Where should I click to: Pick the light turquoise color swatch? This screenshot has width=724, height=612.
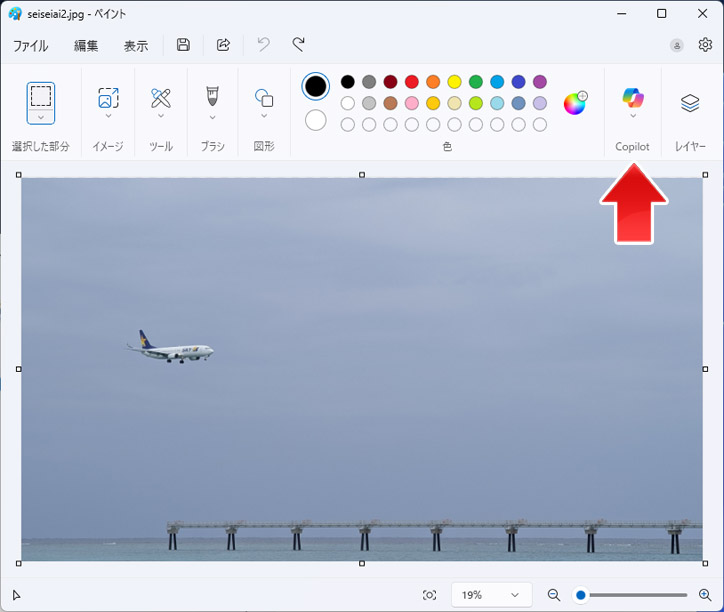[497, 103]
